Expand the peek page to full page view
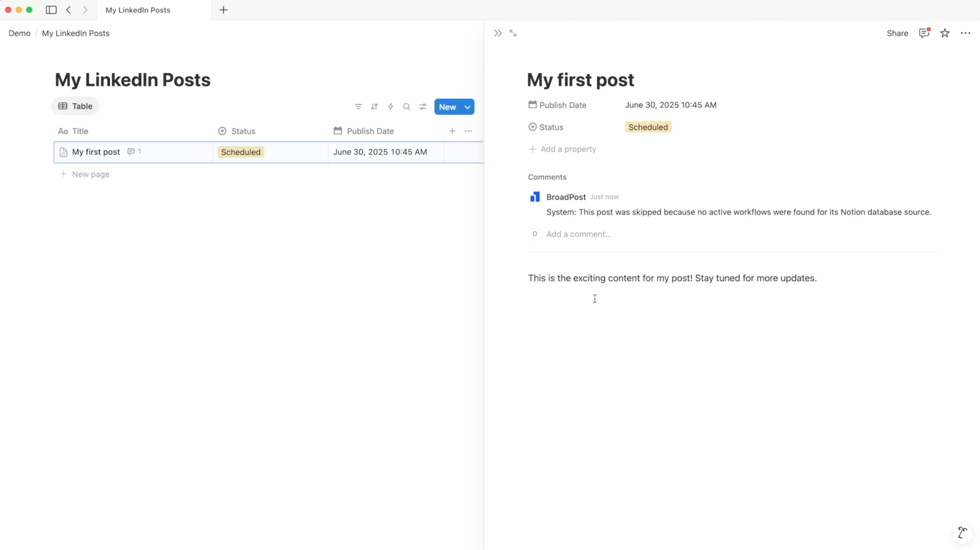The height and width of the screenshot is (550, 980). click(513, 33)
